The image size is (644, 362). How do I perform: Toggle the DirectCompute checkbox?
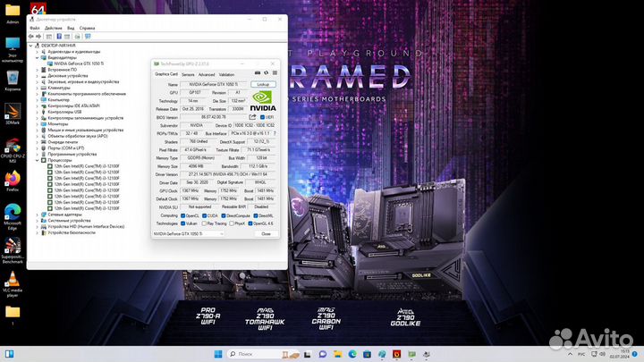(224, 215)
